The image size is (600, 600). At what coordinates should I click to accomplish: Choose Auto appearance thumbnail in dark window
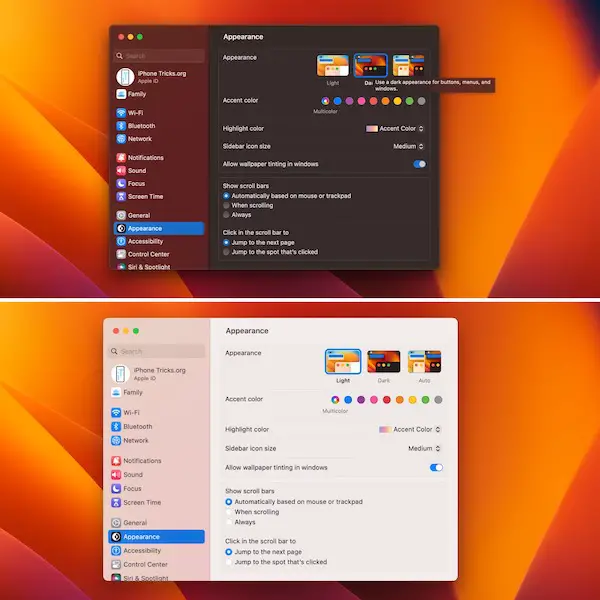point(408,65)
